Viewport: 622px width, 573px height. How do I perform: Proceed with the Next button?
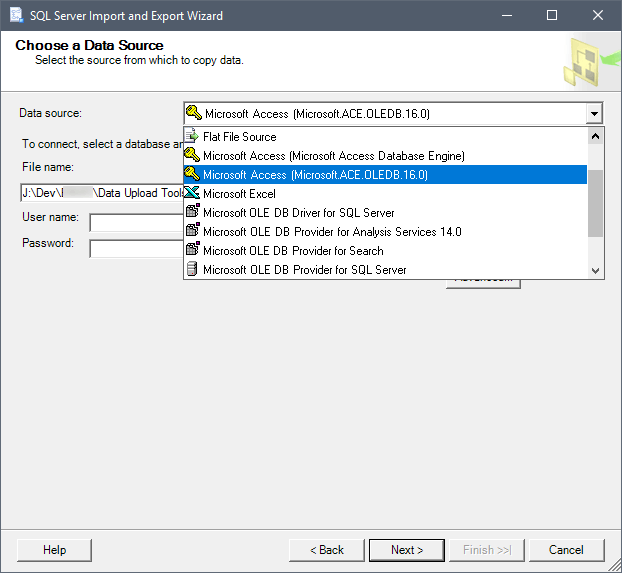407,550
